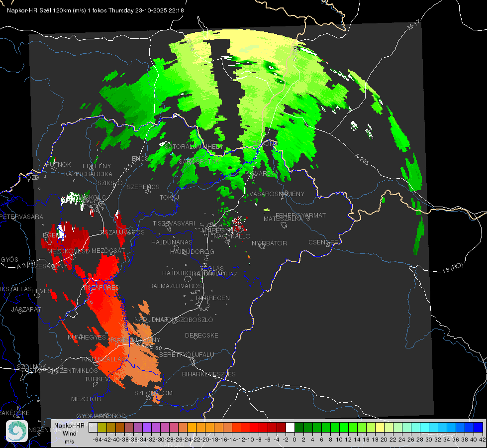Pick the white swatch between -2 and 0

click(290, 428)
